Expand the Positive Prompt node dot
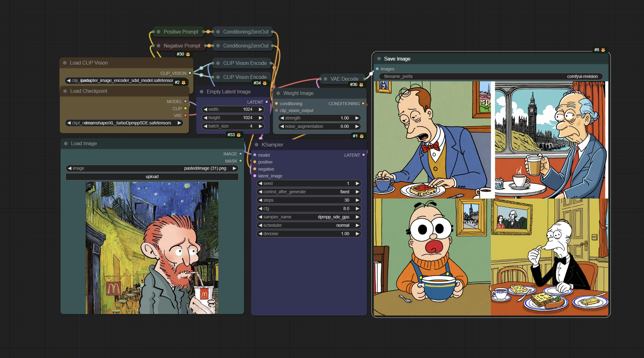The width and height of the screenshot is (644, 358). click(x=158, y=32)
